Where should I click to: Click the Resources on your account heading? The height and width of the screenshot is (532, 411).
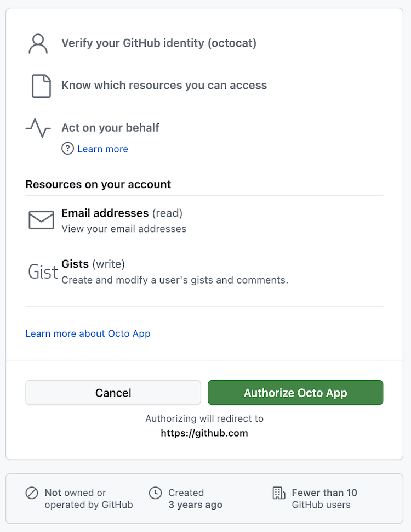pyautogui.click(x=98, y=184)
